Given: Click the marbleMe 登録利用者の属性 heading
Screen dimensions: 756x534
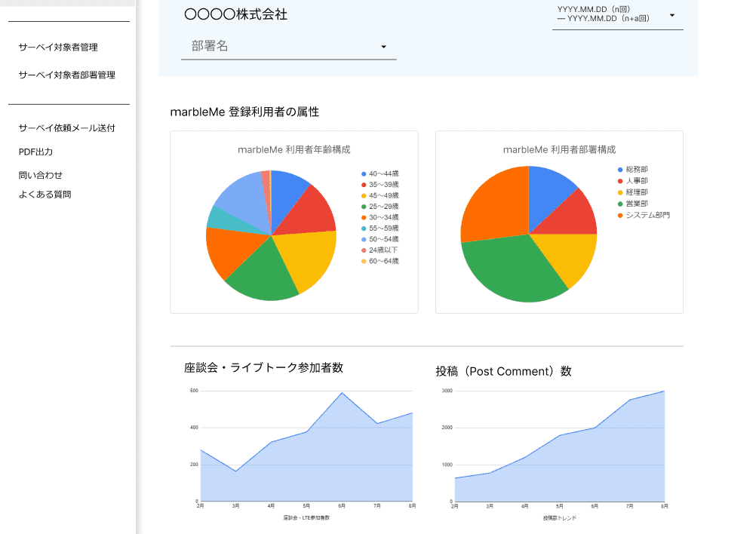Looking at the screenshot, I should (x=244, y=112).
